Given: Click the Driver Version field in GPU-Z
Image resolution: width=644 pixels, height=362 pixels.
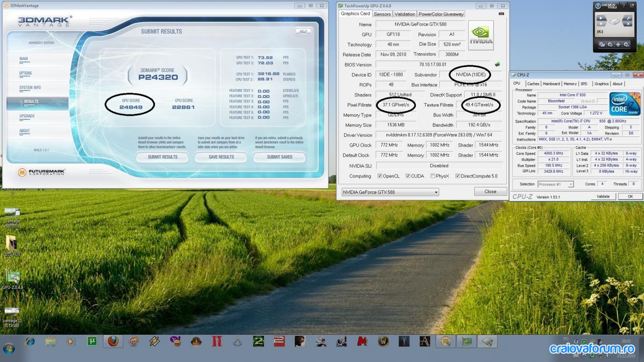Looking at the screenshot, I should [439, 135].
